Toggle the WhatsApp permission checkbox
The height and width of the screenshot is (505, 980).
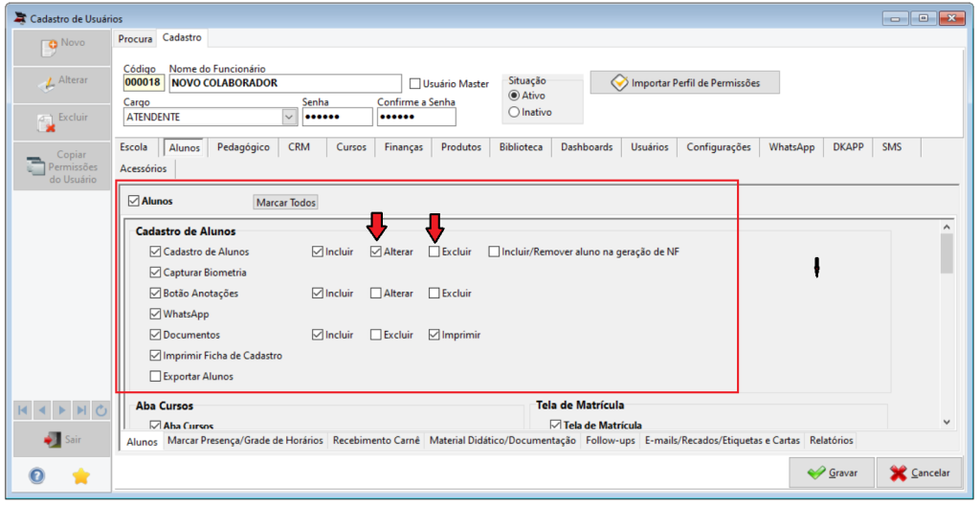click(x=155, y=315)
